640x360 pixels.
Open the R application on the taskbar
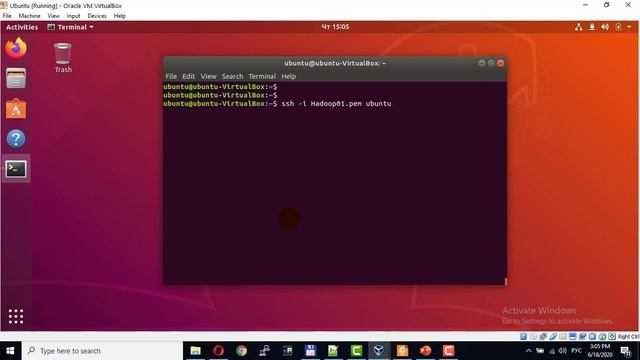[287, 351]
